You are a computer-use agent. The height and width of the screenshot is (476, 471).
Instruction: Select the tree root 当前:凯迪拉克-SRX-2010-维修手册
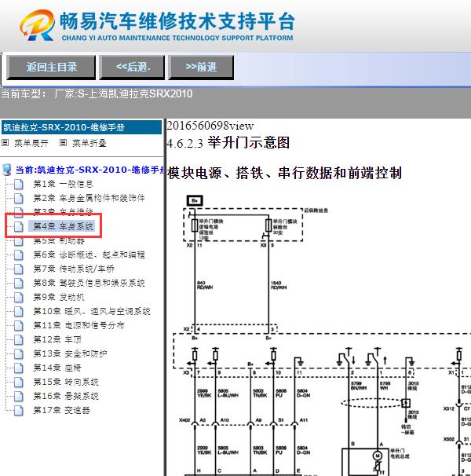(89, 170)
